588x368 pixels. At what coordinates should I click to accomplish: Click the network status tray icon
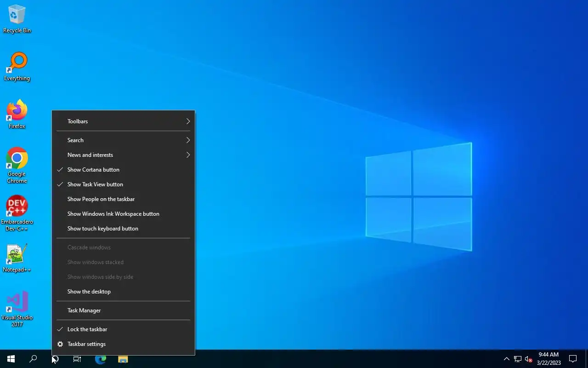[518, 359]
